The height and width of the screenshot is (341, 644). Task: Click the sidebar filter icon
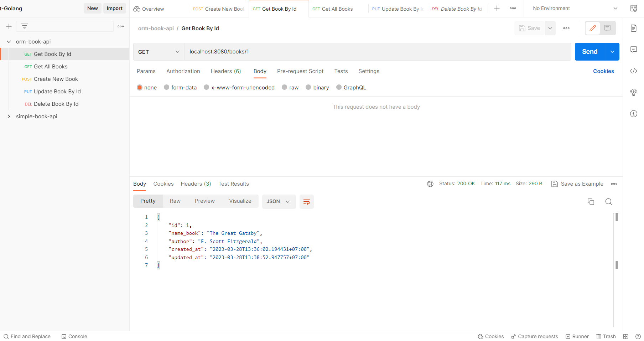[x=24, y=26]
